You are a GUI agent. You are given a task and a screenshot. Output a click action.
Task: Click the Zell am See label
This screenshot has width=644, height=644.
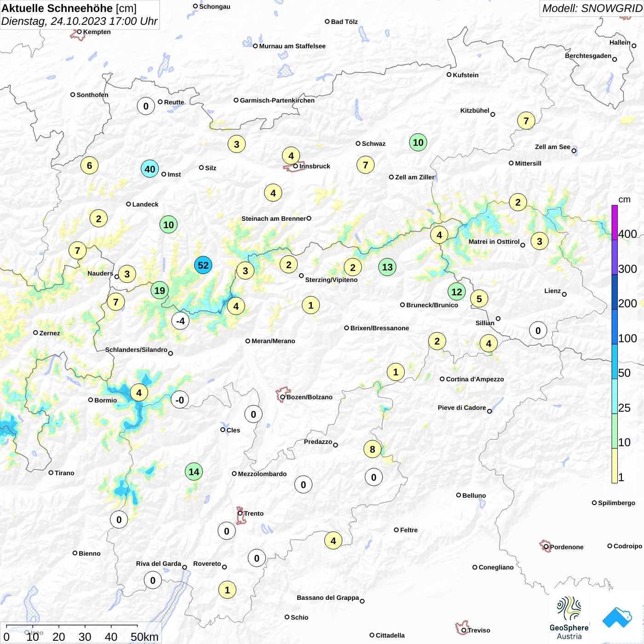pyautogui.click(x=552, y=147)
